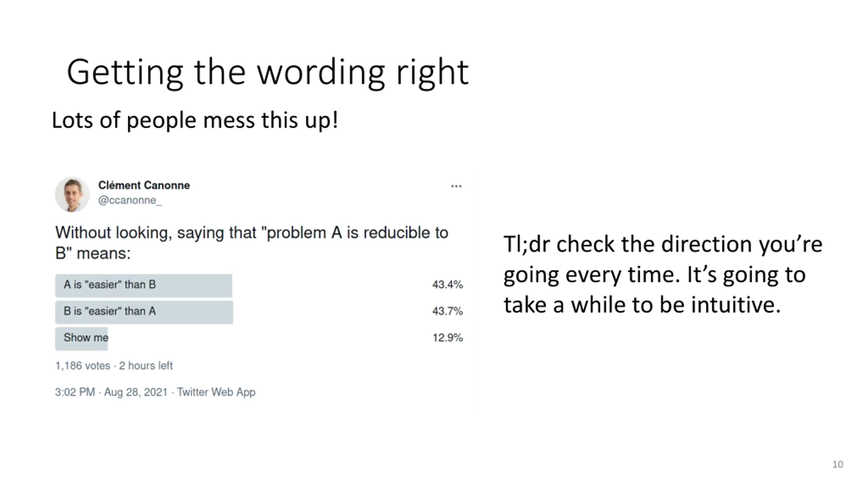
Task: Click Clément Canonne's profile avatar
Action: tap(72, 194)
